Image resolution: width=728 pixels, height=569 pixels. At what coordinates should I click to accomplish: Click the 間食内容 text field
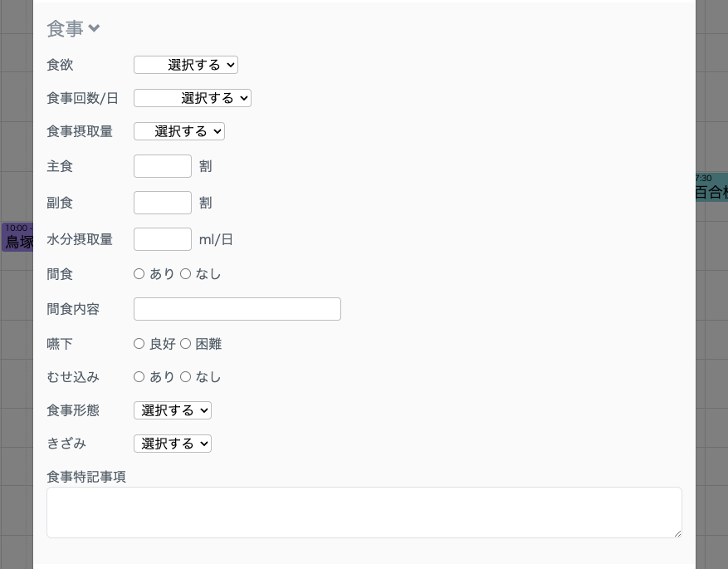tap(237, 309)
